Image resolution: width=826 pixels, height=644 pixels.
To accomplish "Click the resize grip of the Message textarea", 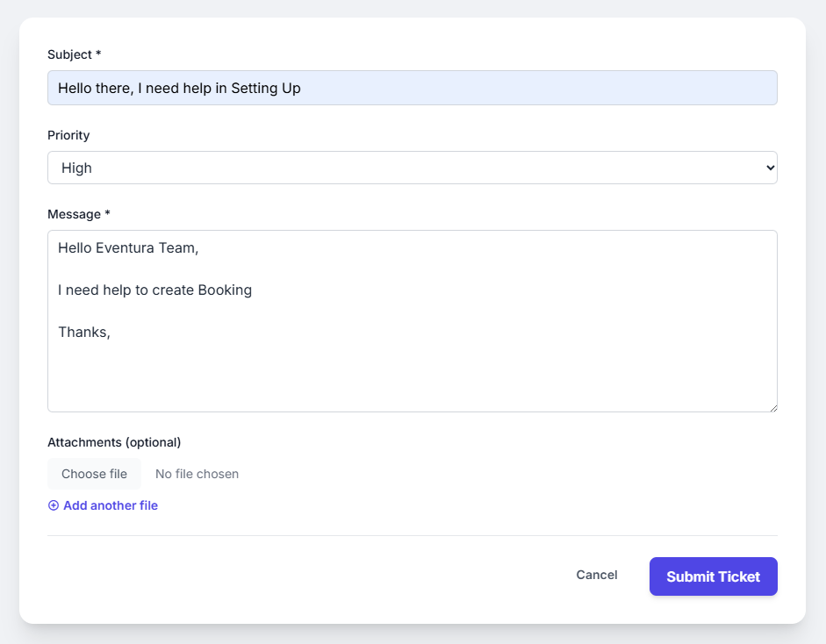I will click(773, 406).
